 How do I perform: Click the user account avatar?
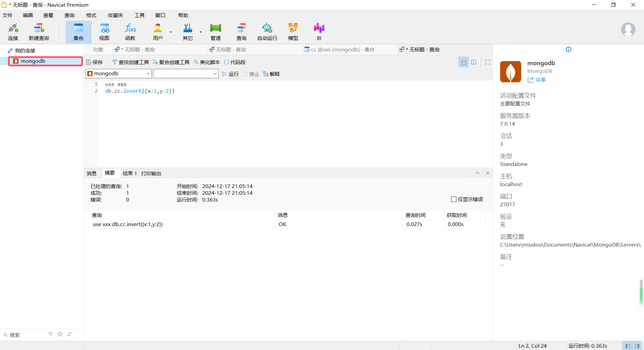[628, 30]
